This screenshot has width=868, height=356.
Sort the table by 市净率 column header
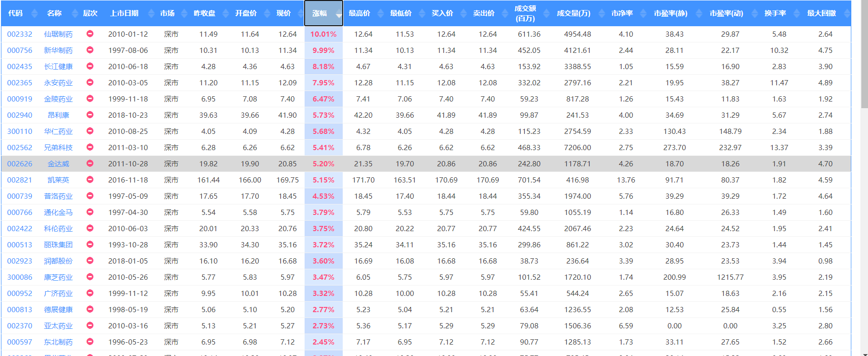(622, 13)
